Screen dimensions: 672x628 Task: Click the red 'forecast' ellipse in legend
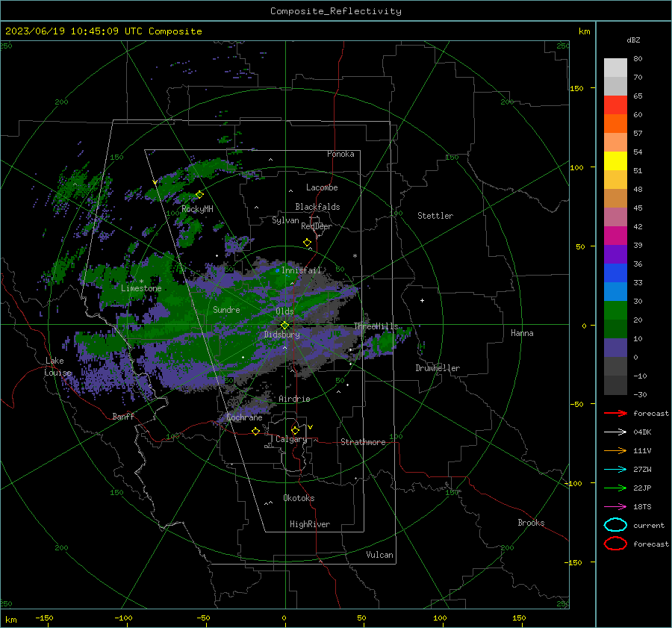[615, 544]
